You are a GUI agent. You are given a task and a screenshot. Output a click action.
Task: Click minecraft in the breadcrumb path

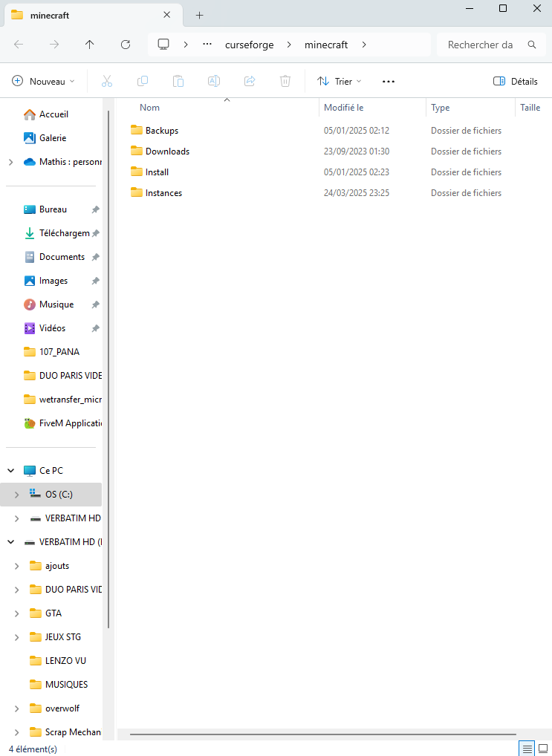coord(326,45)
